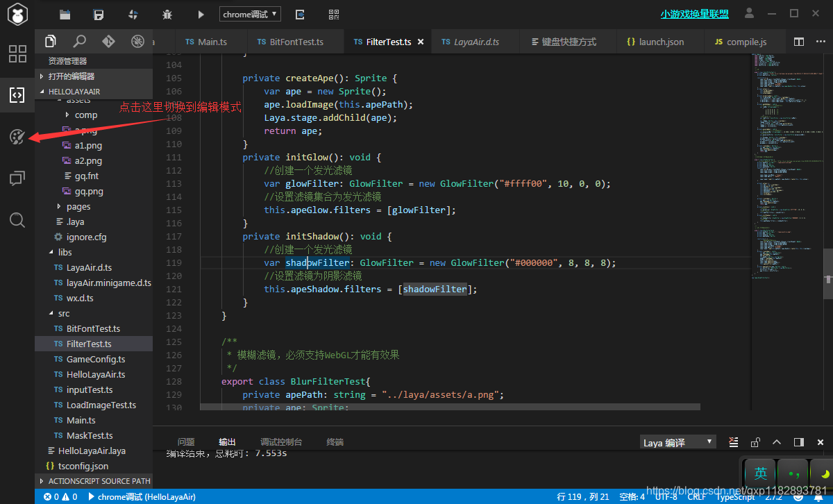Viewport: 833px width, 504px height.
Task: Open the 问题 problems panel tab
Action: [186, 442]
